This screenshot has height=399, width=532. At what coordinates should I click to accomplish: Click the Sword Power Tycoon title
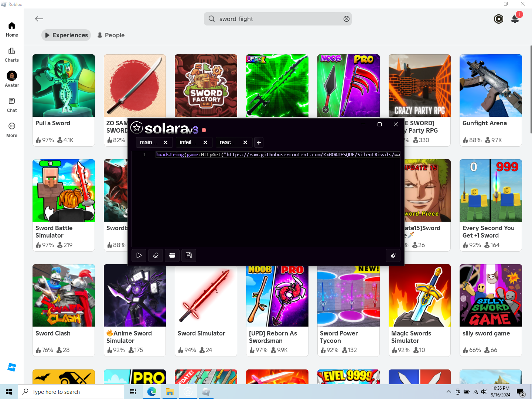click(339, 337)
